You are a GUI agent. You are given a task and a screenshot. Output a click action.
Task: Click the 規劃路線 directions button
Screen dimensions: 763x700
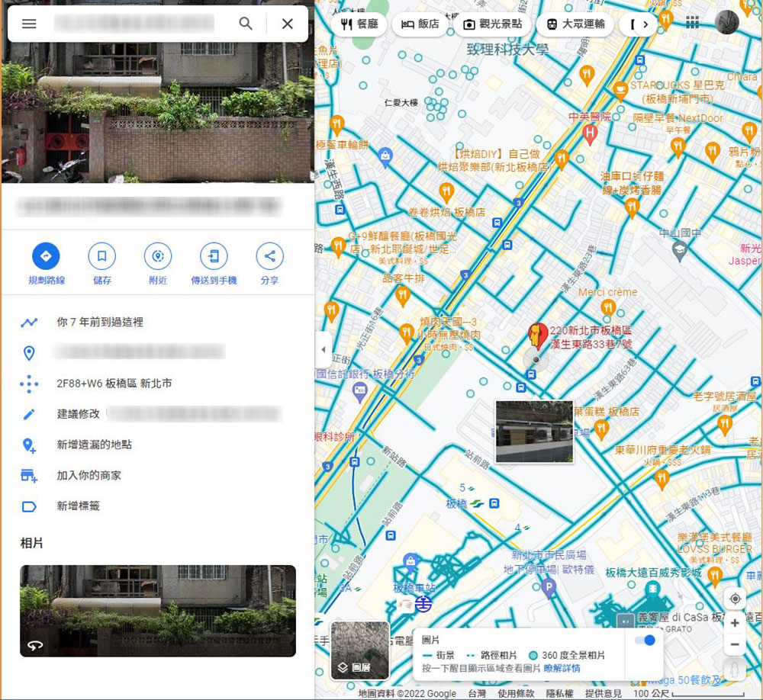tap(46, 257)
